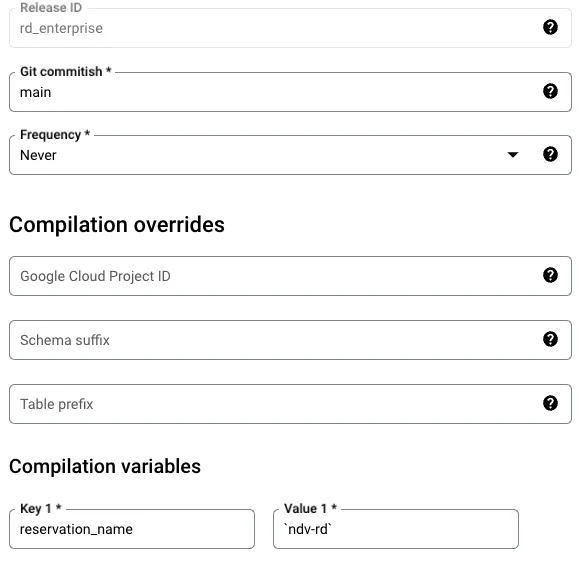
Task: Select the Never value in Frequency
Action: 38,155
